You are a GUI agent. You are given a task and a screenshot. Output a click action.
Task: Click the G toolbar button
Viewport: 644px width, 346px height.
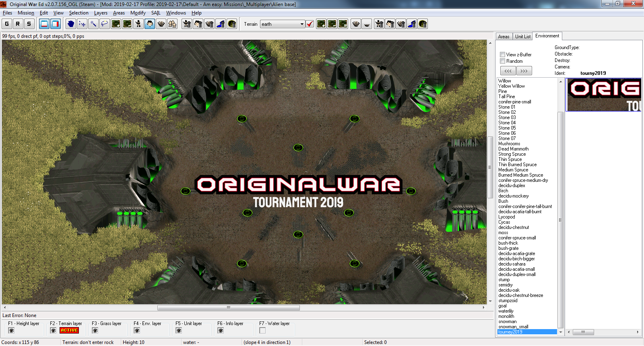(7, 24)
